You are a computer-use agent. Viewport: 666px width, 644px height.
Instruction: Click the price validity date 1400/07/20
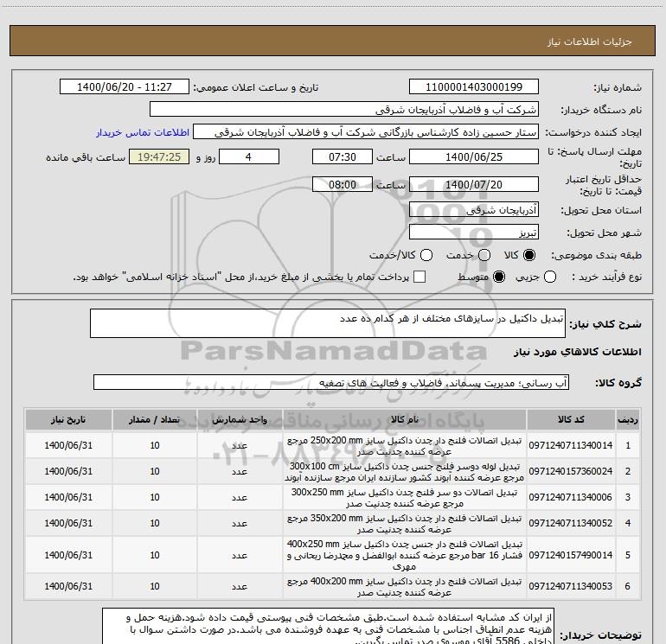[474, 184]
